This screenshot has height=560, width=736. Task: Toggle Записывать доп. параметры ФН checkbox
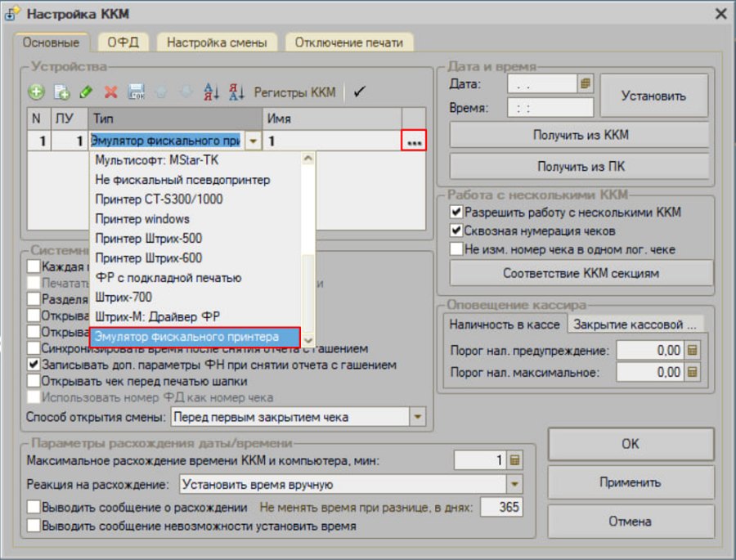34,365
